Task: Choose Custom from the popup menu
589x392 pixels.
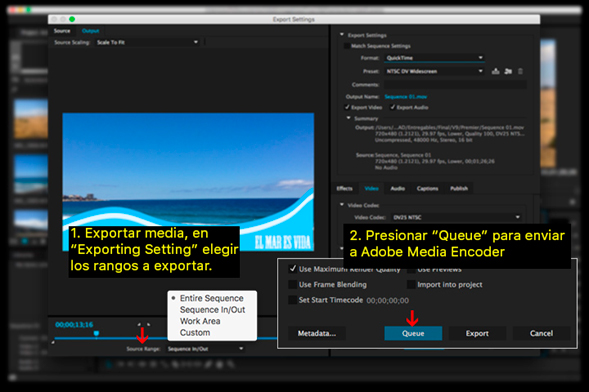Action: (x=195, y=333)
